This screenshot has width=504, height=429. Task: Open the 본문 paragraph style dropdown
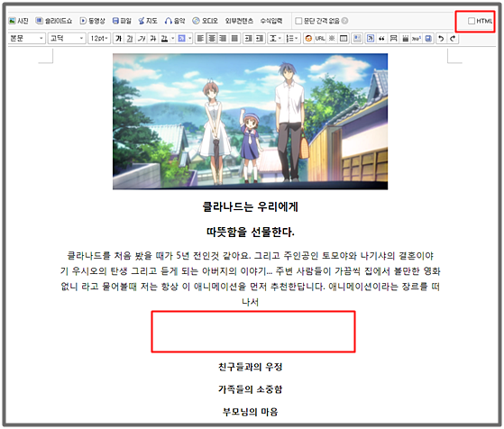tap(26, 39)
